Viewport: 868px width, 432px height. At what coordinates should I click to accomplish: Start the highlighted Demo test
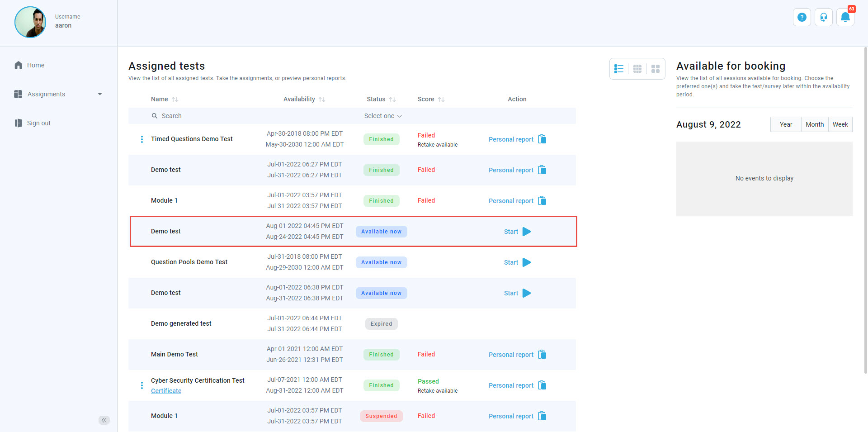[x=517, y=232]
